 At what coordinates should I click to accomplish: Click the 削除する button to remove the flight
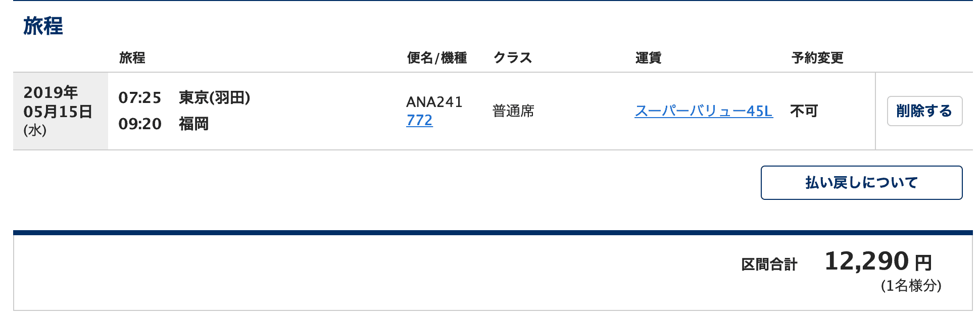[x=924, y=111]
